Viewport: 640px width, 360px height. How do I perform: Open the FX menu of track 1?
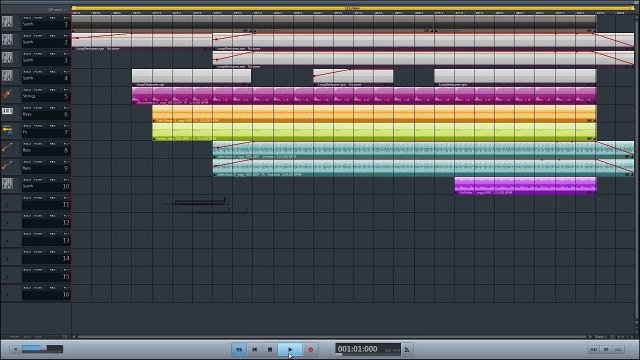[x=66, y=18]
